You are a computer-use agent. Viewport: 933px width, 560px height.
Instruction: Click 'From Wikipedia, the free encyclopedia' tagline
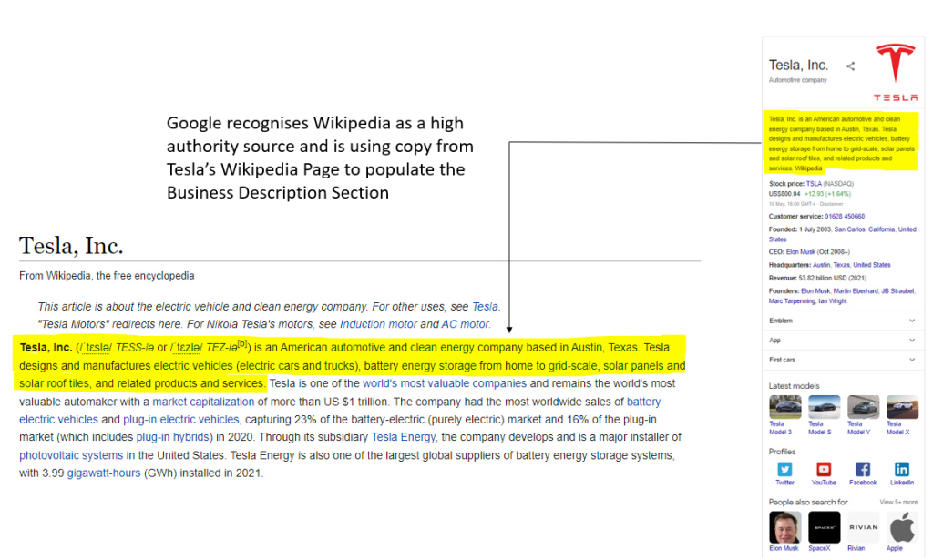tap(107, 276)
